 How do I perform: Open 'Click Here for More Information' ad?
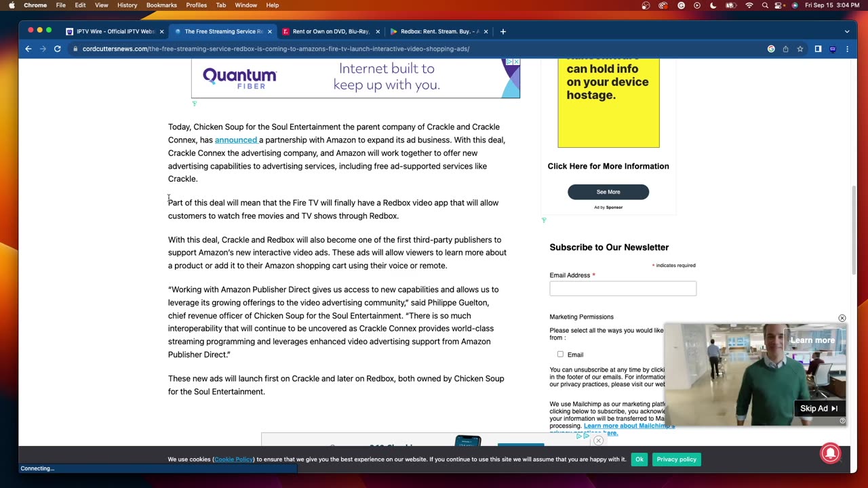pos(608,166)
